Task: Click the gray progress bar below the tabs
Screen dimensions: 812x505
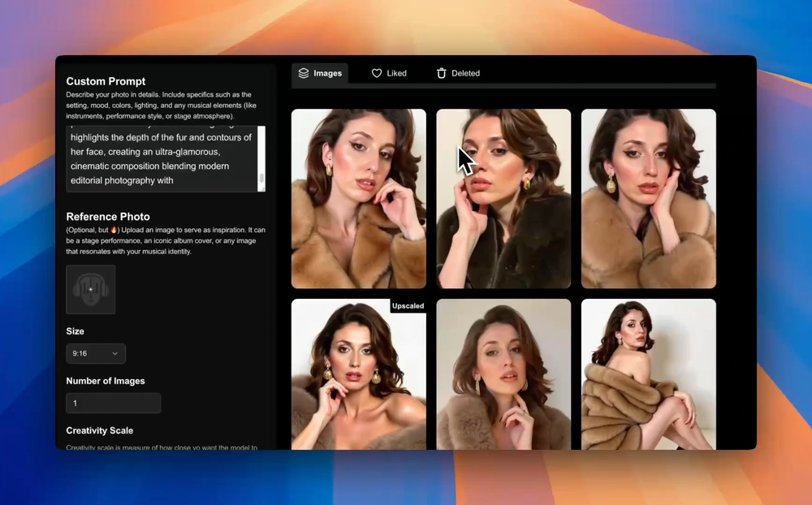Action: 503,86
